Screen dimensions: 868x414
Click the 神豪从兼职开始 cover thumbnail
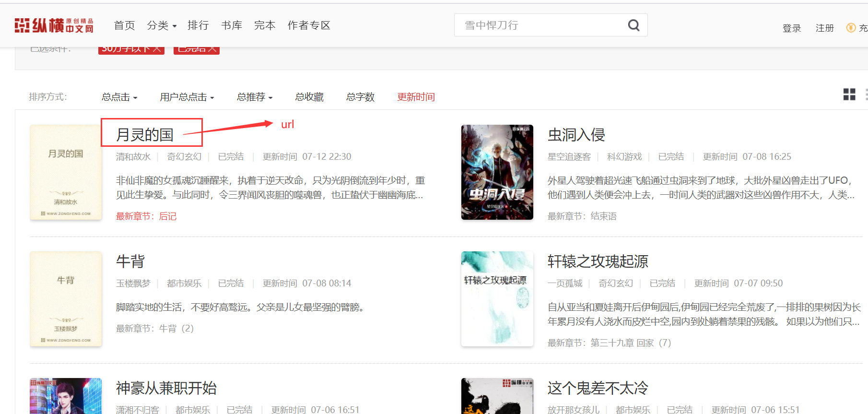(66, 396)
